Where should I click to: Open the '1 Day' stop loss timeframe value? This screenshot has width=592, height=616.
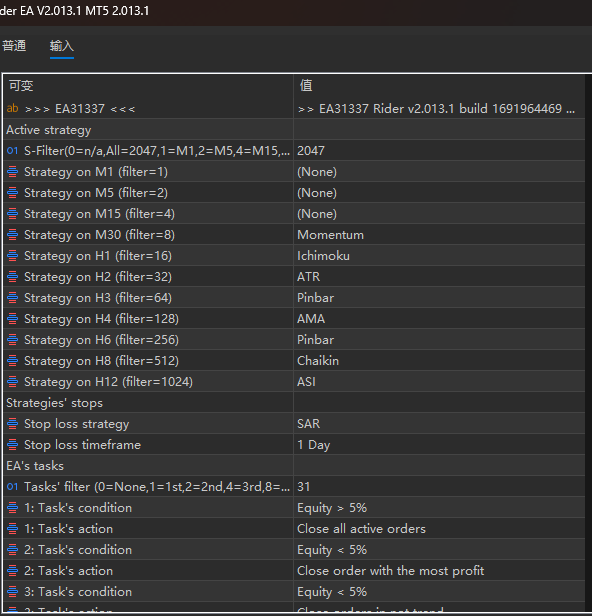coord(439,445)
